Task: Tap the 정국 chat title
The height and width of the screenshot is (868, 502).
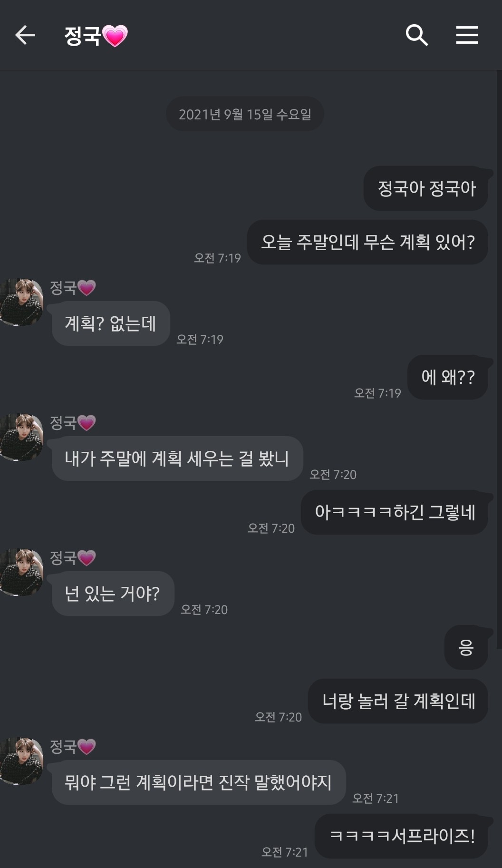Action: (83, 36)
